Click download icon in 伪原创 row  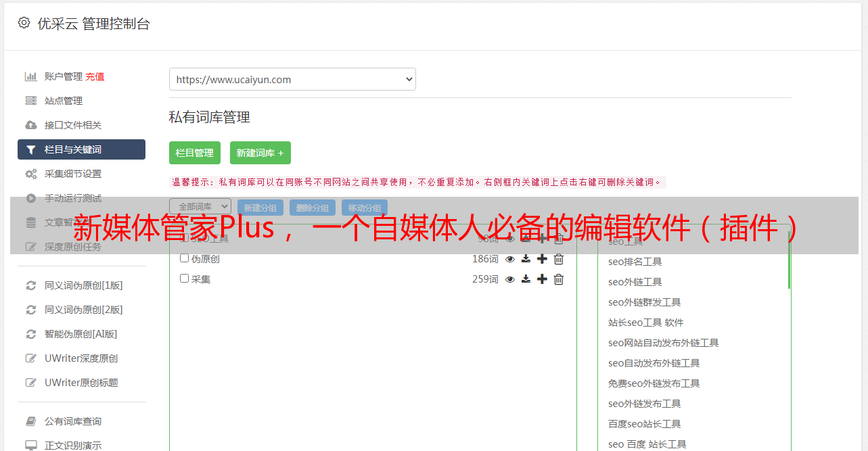[526, 259]
